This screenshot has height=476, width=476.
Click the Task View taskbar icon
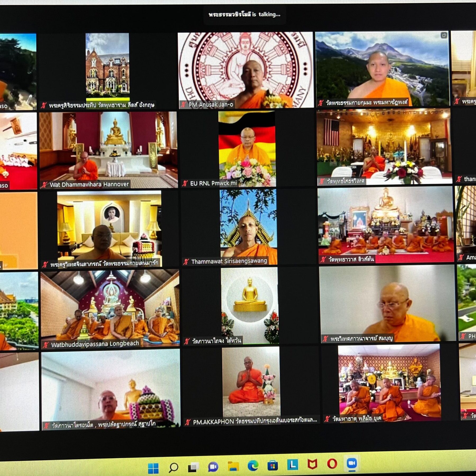click(193, 468)
